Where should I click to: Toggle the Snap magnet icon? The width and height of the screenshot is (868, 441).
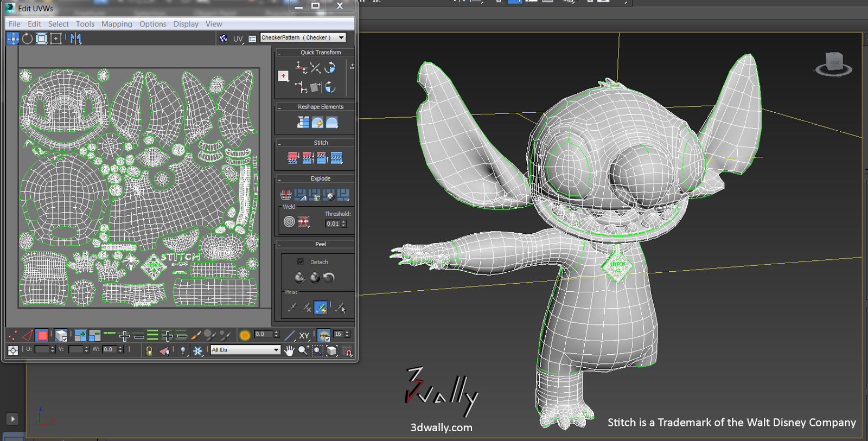point(348,351)
